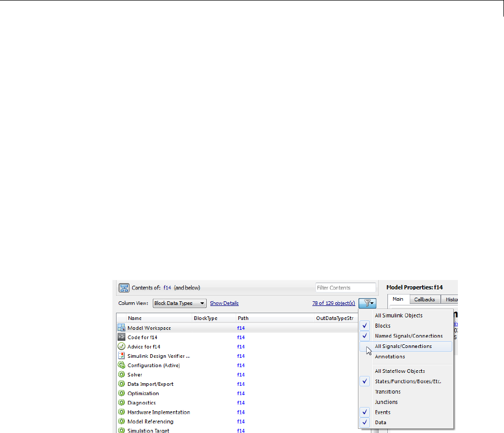Enable All Signals/Connections filter

pos(406,346)
